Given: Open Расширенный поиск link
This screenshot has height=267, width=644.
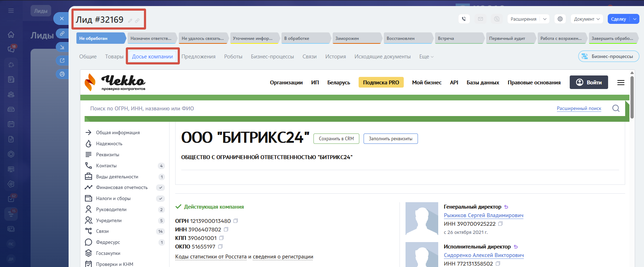Looking at the screenshot, I should 579,108.
